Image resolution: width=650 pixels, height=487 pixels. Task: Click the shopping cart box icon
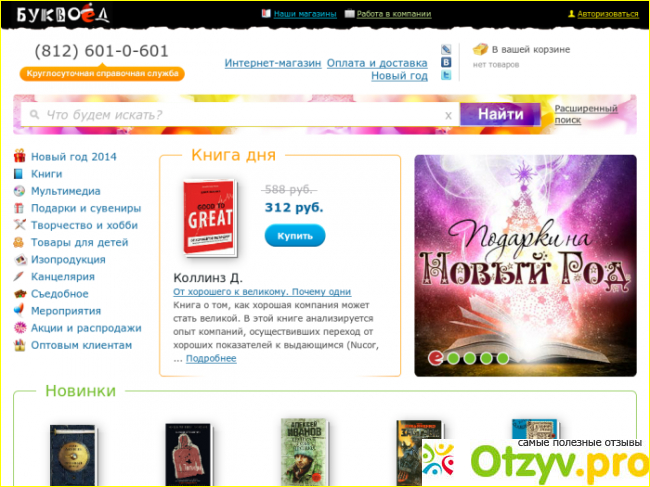pyautogui.click(x=480, y=49)
